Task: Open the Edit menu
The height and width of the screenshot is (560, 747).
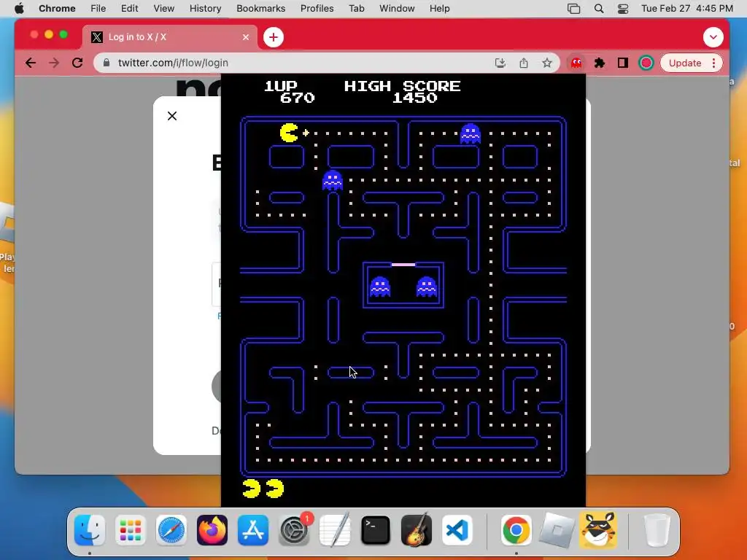Action: click(129, 9)
